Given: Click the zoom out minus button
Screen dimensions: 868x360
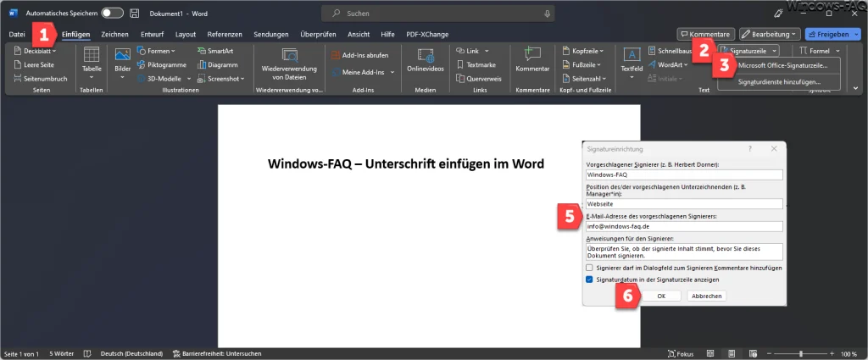Looking at the screenshot, I should point(770,353).
